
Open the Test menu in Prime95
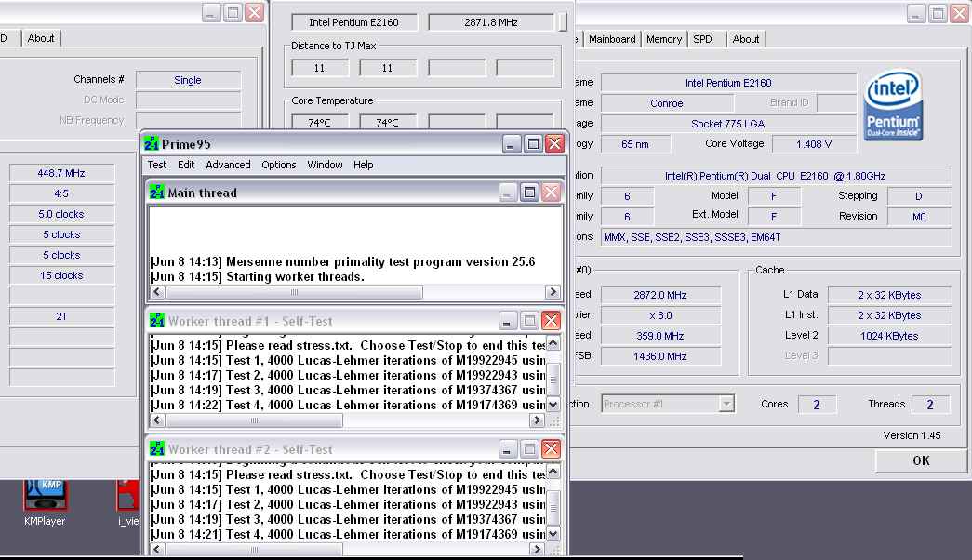click(x=156, y=165)
